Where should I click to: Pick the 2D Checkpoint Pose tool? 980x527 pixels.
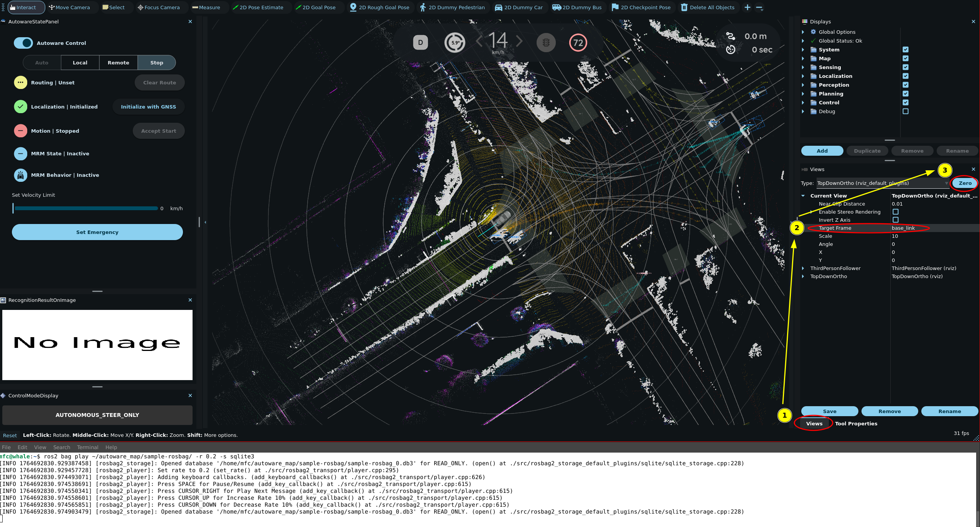point(641,7)
